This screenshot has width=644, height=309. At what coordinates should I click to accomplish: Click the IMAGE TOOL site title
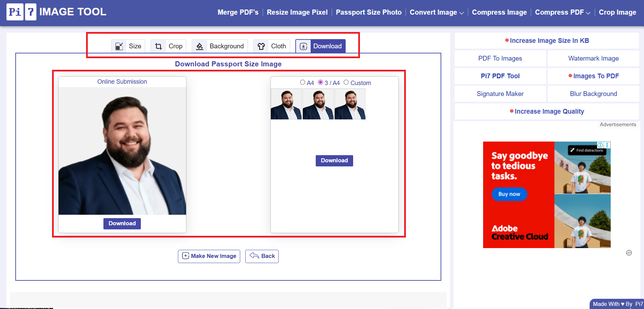[x=73, y=12]
